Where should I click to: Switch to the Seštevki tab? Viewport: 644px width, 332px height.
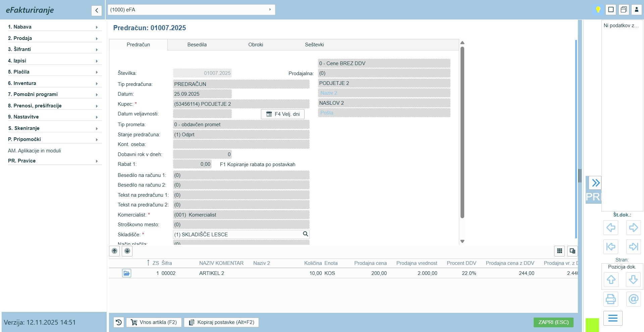[314, 45]
